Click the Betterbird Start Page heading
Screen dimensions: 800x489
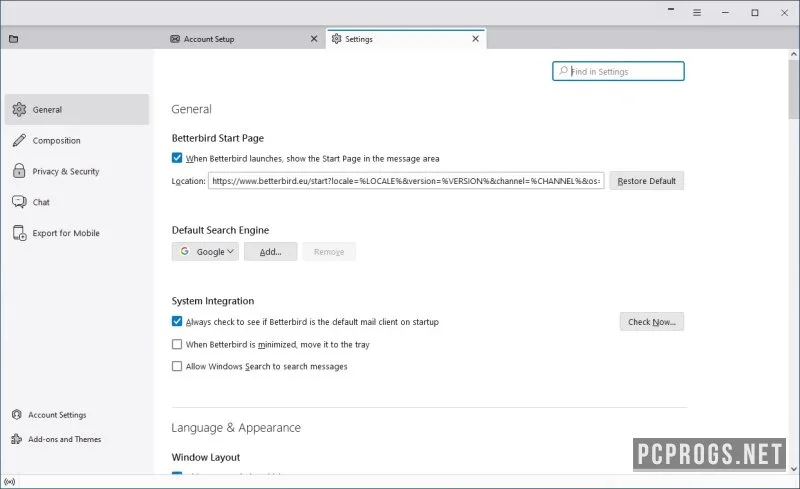click(218, 138)
